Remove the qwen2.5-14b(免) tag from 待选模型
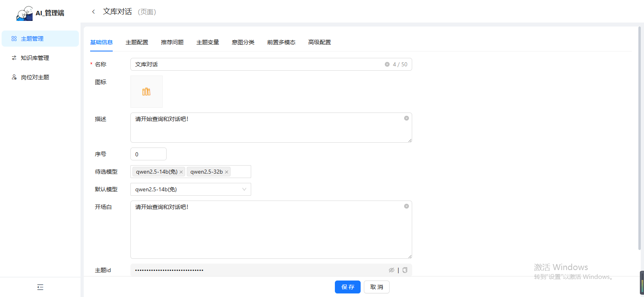 pos(181,172)
